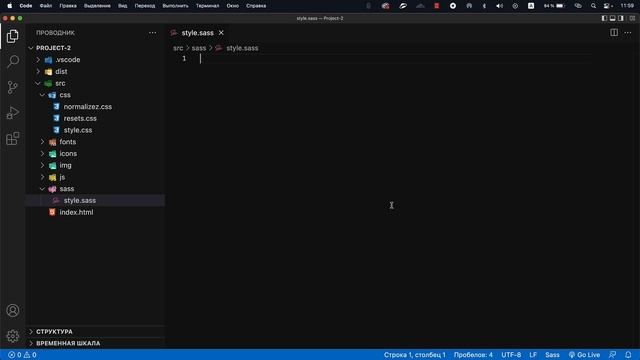Click Bluetooth icon in menu bar

tap(484, 6)
